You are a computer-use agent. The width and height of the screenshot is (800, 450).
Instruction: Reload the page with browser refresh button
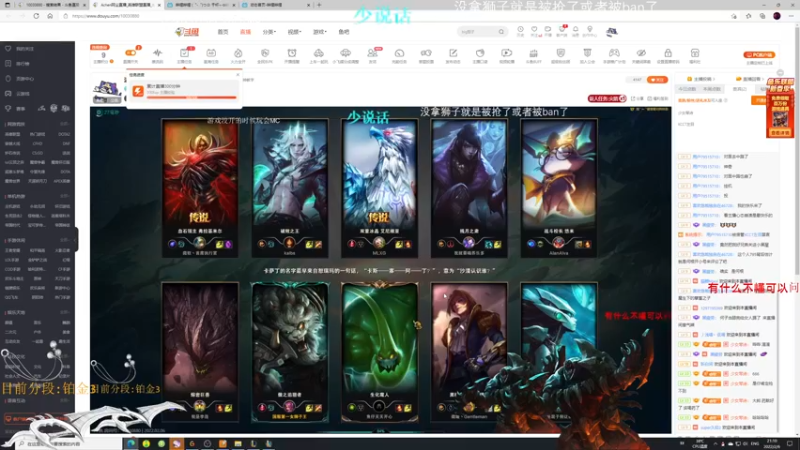(36, 16)
